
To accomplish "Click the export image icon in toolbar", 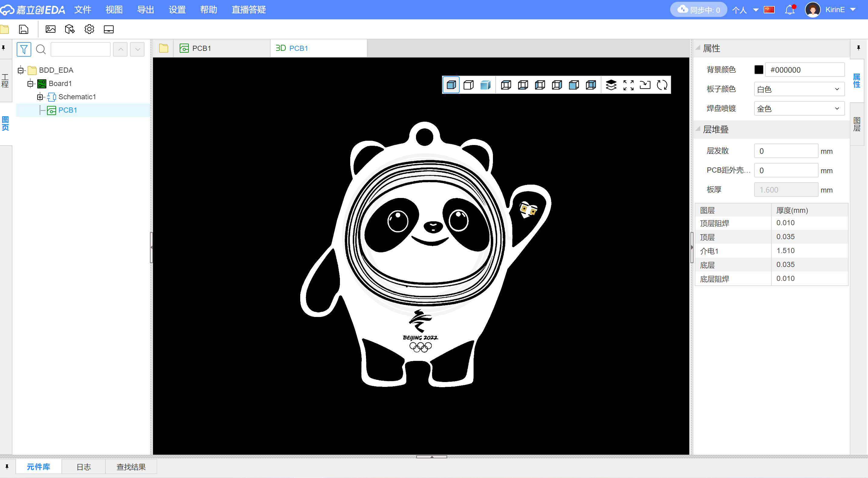I will (51, 29).
